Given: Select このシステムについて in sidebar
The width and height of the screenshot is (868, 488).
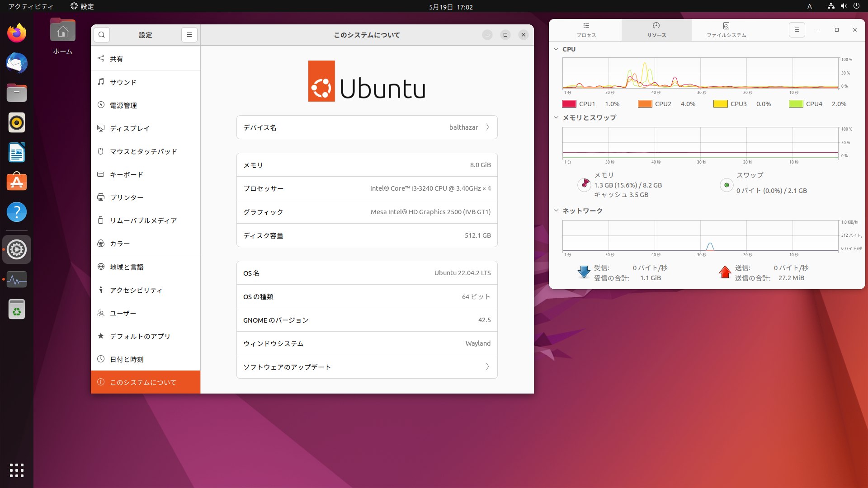Looking at the screenshot, I should point(146,382).
